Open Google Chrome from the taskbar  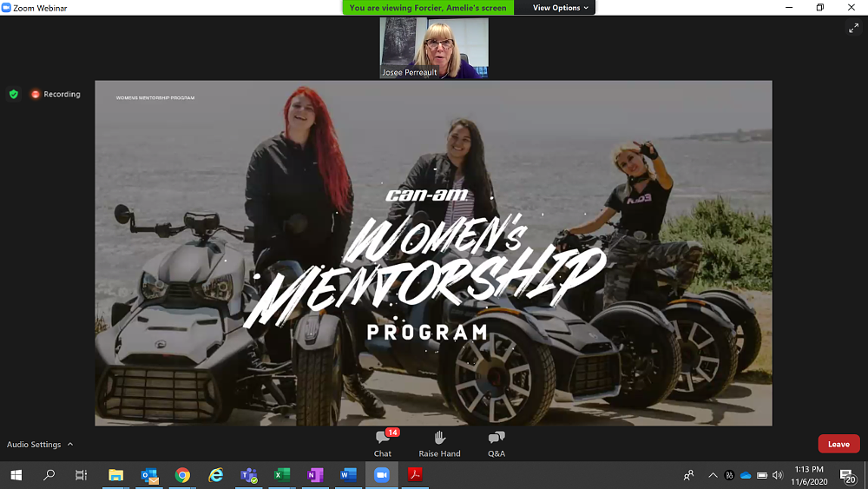click(182, 475)
